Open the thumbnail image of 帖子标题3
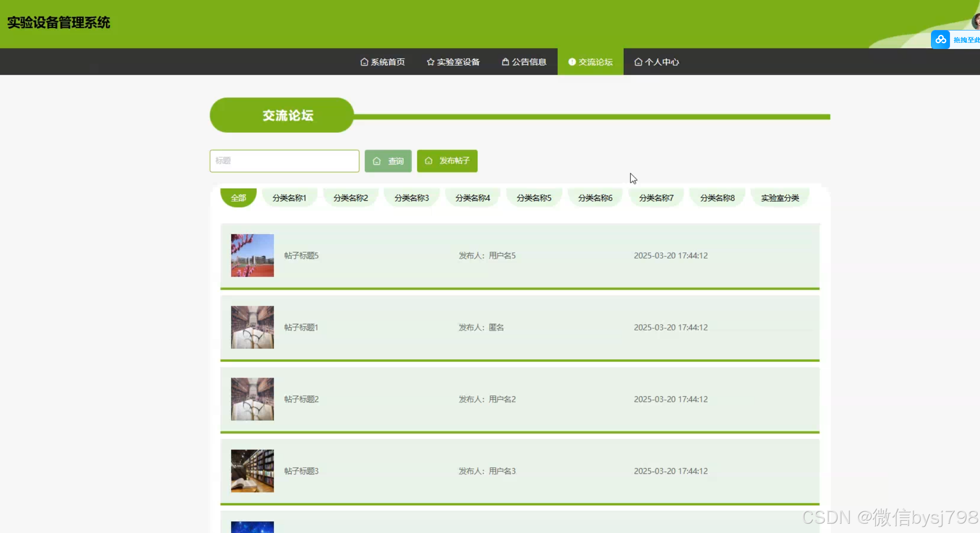 252,471
